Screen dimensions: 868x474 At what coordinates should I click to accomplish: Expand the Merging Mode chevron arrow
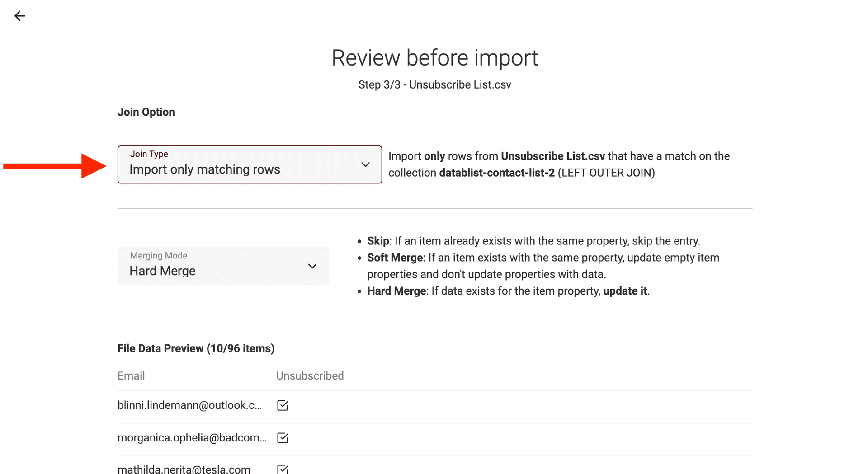pyautogui.click(x=312, y=267)
